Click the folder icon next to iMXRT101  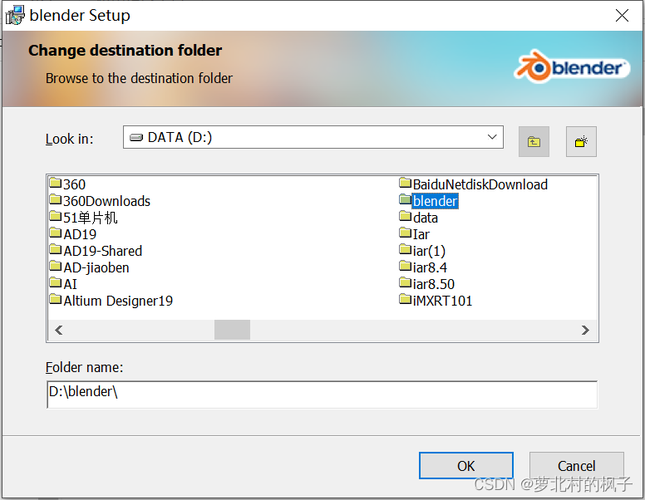[x=405, y=299]
